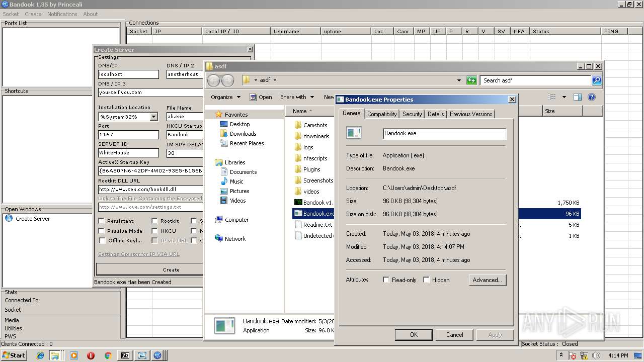
Task: Open the view options dropdown arrow
Action: point(564,97)
